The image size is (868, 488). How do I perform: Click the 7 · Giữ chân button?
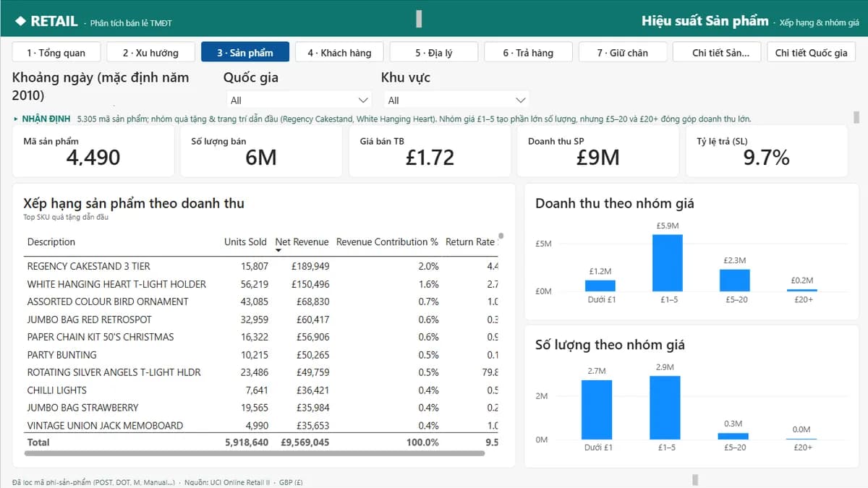(622, 53)
